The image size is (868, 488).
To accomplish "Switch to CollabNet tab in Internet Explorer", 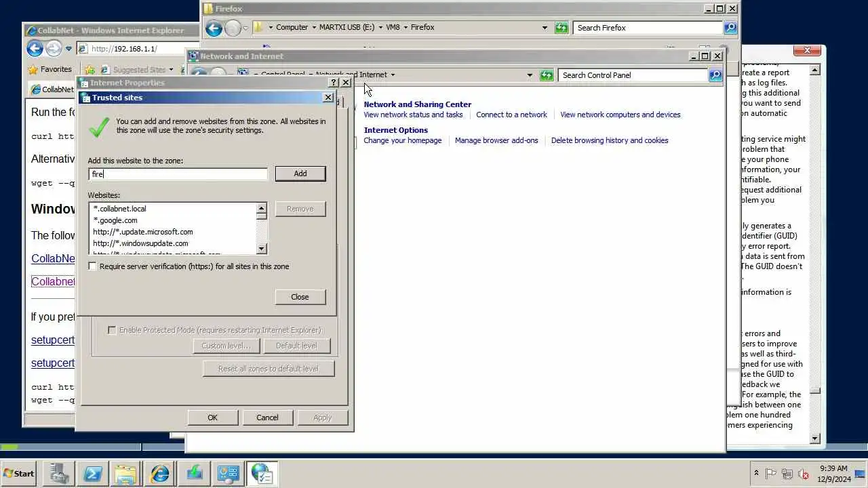I will tap(52, 89).
